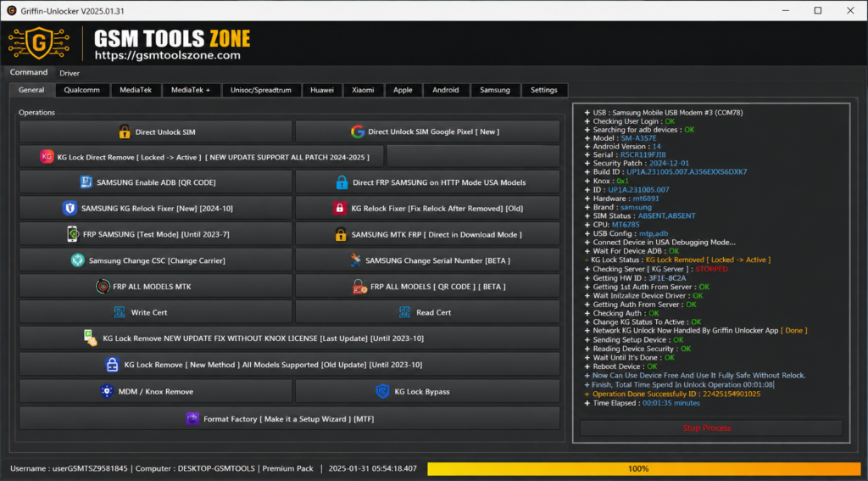Click the Computer : DESKTOP-GSMTOOLS status text

coord(195,468)
